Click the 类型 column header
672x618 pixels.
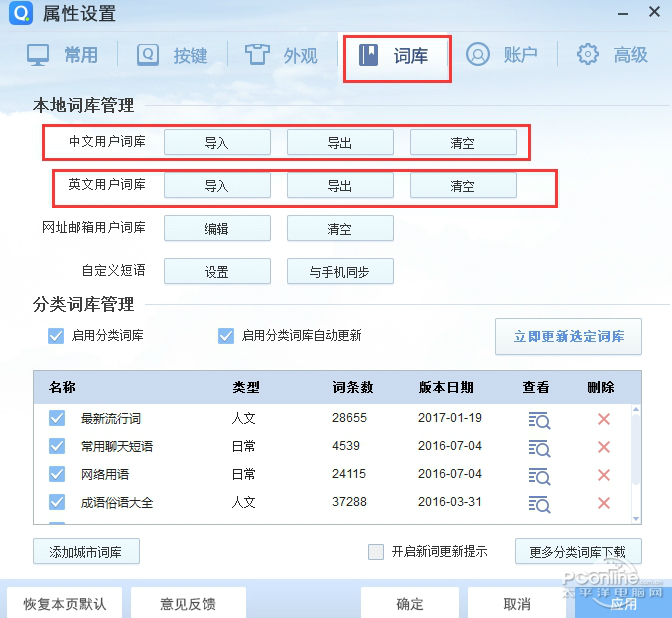[x=246, y=387]
